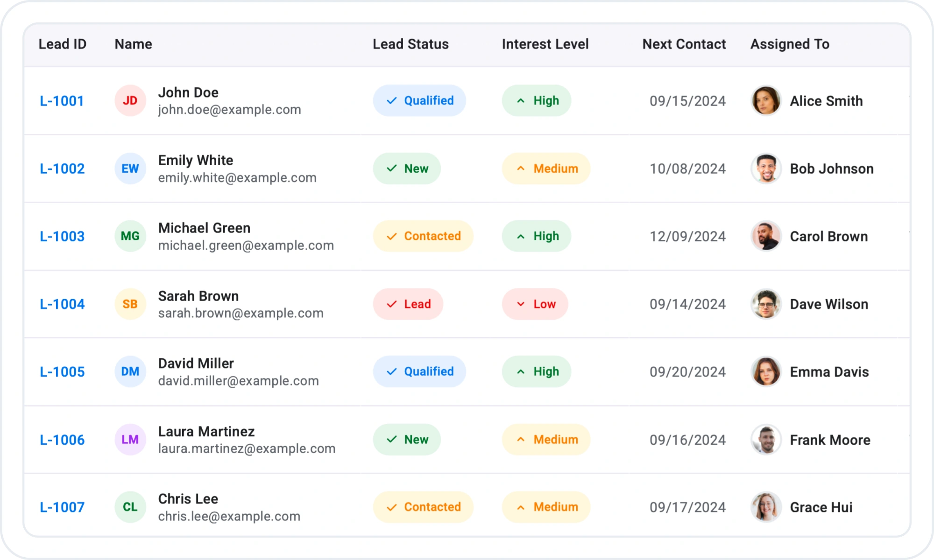Click assignee name Grace Hui
Screen dimensions: 934x560
(x=821, y=507)
